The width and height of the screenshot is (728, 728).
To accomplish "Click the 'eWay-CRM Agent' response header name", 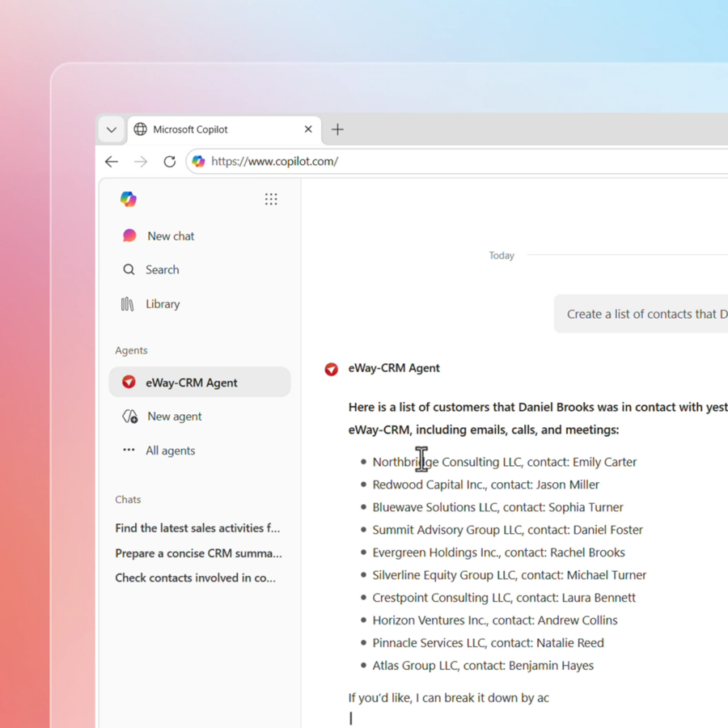I will coord(394,368).
